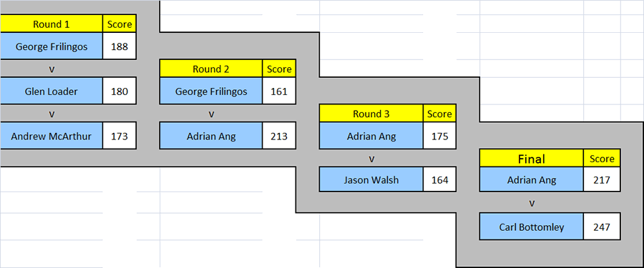The width and height of the screenshot is (644, 268).
Task: Click George Frilingos in Round 2
Action: click(x=210, y=91)
